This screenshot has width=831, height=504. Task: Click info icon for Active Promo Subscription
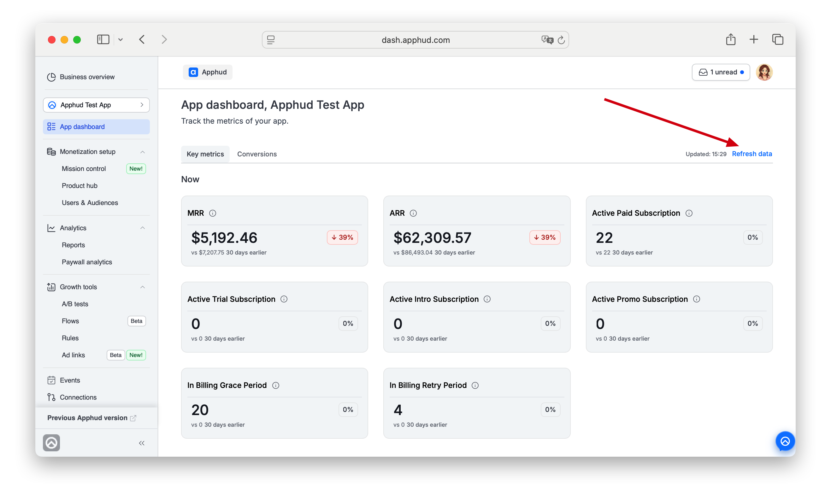pos(696,299)
